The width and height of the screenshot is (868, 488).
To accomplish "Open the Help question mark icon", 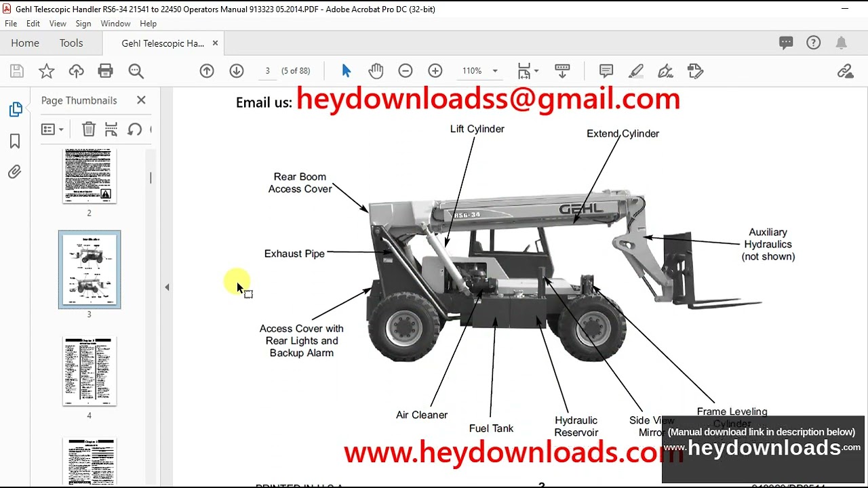I will pos(814,43).
